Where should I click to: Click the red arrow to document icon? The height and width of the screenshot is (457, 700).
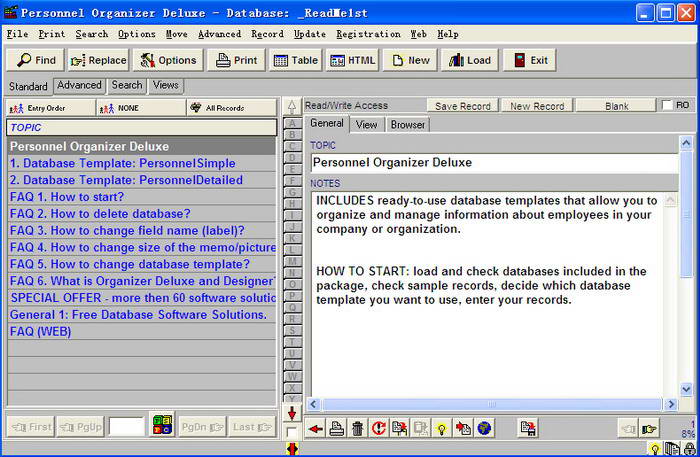[x=463, y=429]
